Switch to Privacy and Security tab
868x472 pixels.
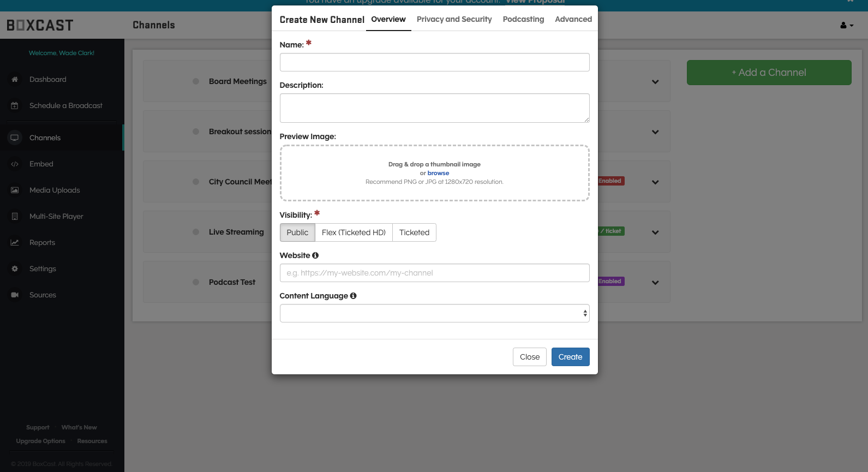click(454, 19)
